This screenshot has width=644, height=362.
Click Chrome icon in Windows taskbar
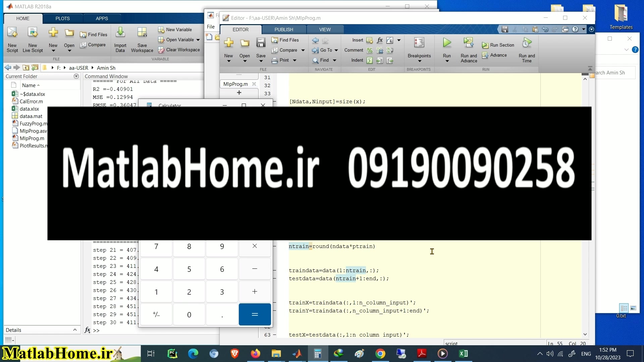tap(380, 353)
